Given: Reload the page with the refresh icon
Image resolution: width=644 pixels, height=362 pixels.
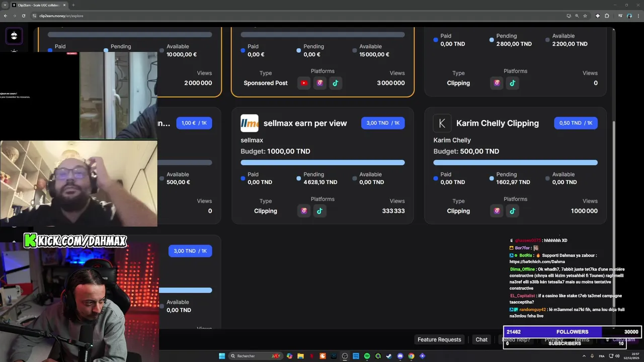Looking at the screenshot, I should (x=23, y=16).
